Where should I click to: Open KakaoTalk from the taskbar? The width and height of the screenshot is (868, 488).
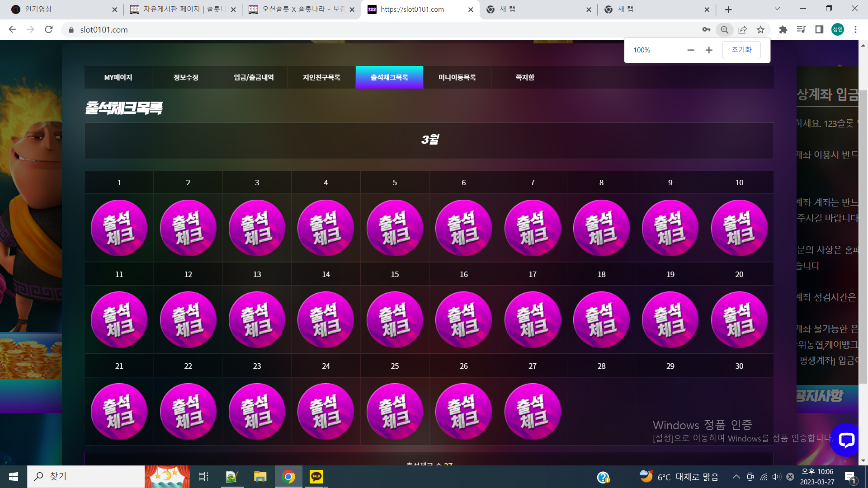316,477
